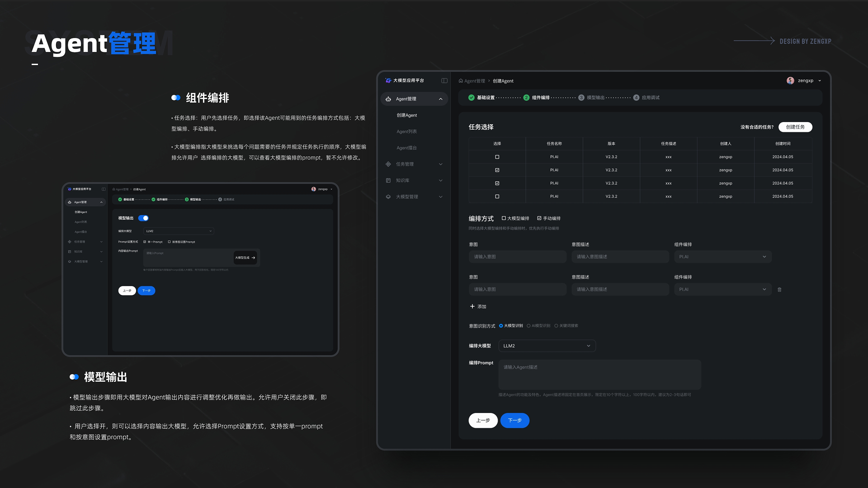
Task: Open 知识库 in the large window sidebar
Action: click(414, 180)
